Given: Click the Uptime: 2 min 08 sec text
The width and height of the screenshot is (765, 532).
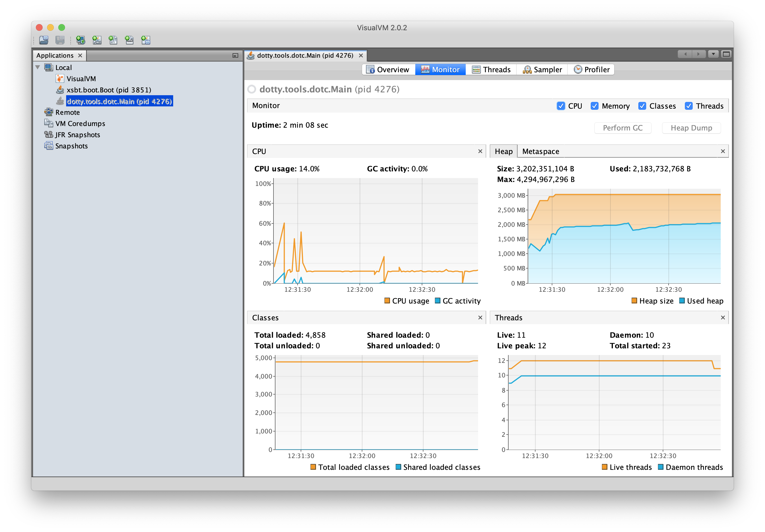Looking at the screenshot, I should [x=290, y=125].
